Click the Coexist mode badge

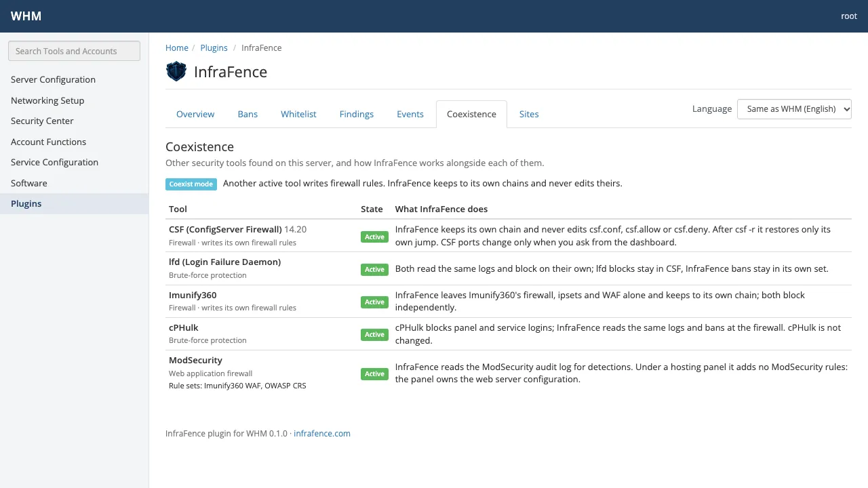click(x=191, y=184)
